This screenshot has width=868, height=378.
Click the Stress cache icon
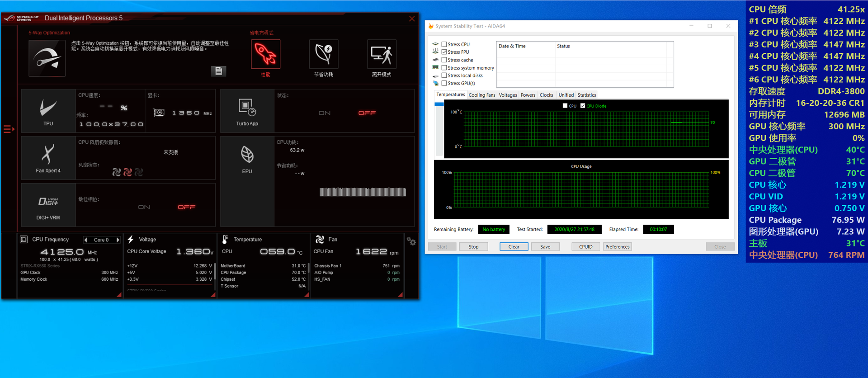[x=435, y=60]
